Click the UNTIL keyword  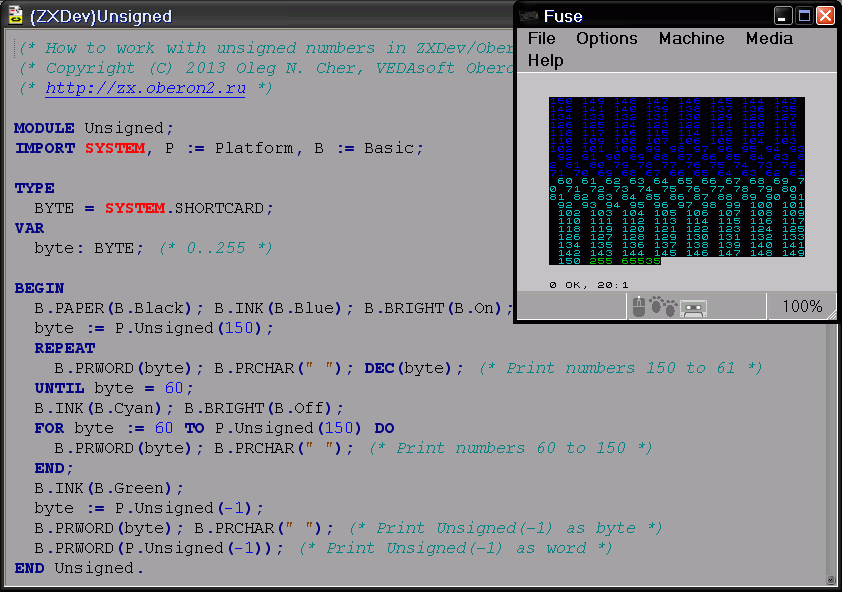point(59,388)
